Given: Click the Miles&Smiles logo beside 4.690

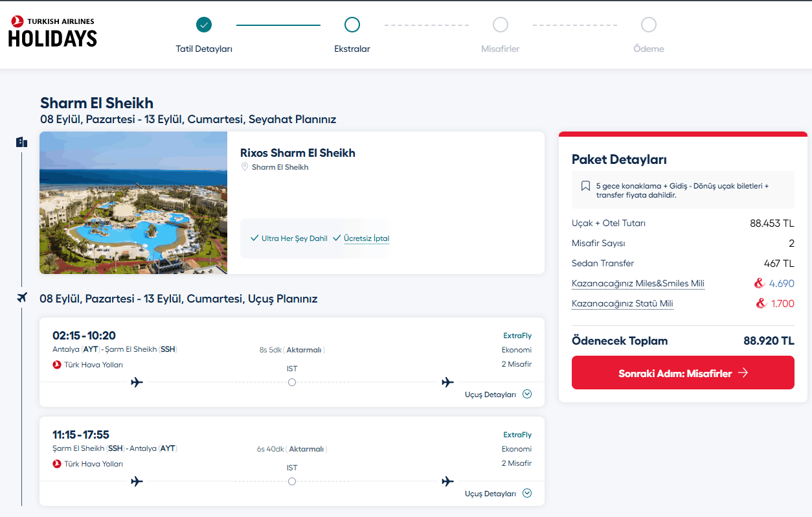Looking at the screenshot, I should pyautogui.click(x=760, y=284).
